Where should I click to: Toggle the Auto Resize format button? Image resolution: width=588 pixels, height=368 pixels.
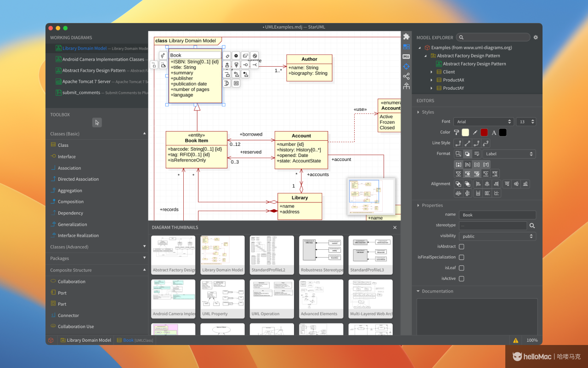point(458,154)
